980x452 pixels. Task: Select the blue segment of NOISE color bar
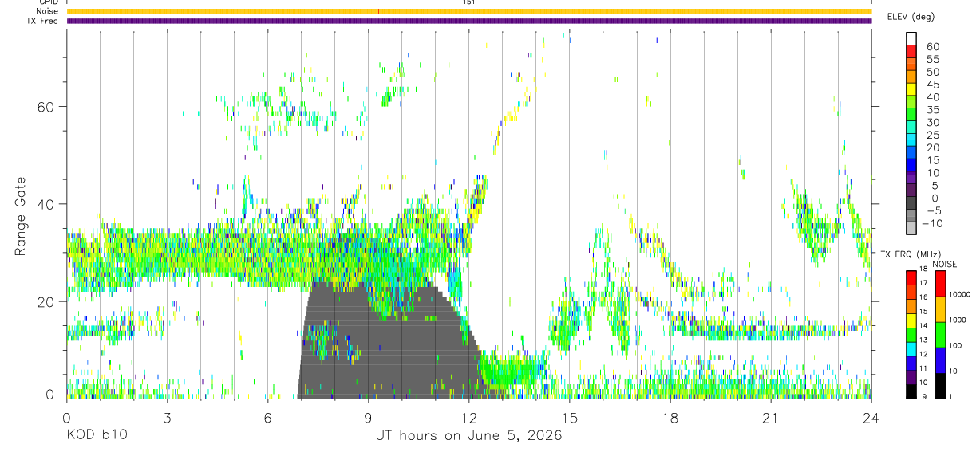[940, 360]
